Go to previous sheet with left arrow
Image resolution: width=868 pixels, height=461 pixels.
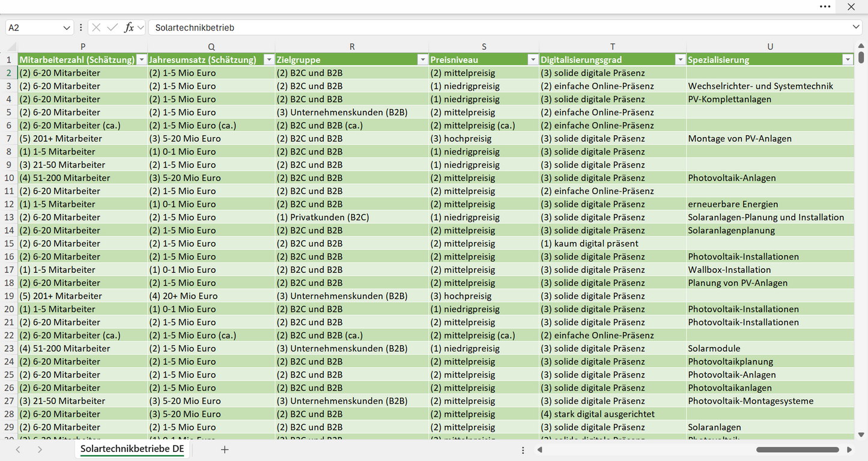click(18, 449)
